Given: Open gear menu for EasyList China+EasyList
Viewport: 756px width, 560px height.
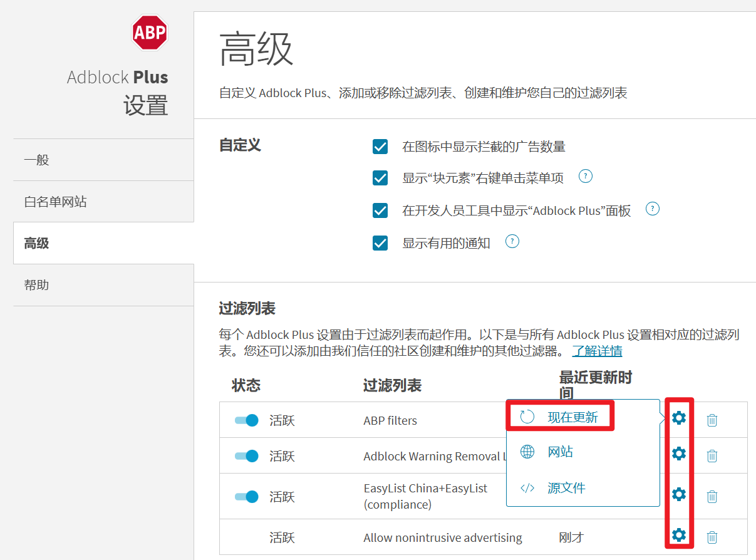Looking at the screenshot, I should 679,495.
